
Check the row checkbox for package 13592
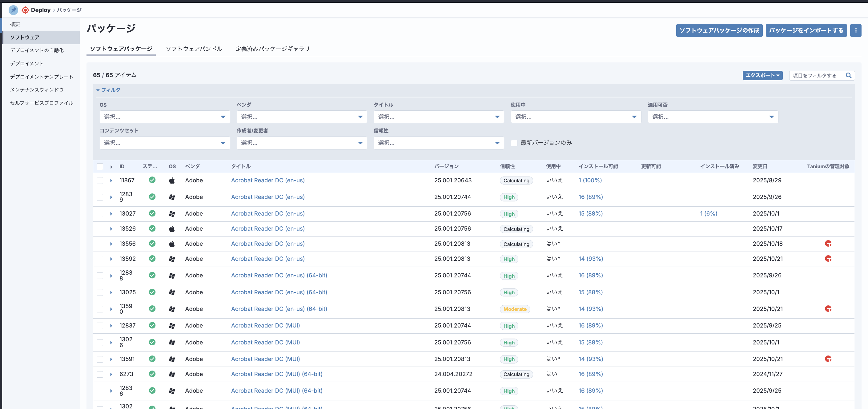click(100, 259)
